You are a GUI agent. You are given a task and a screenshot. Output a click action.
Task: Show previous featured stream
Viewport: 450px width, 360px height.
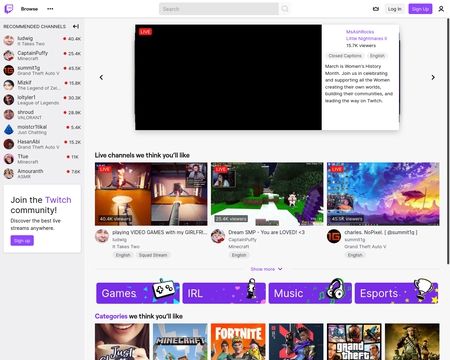click(101, 77)
